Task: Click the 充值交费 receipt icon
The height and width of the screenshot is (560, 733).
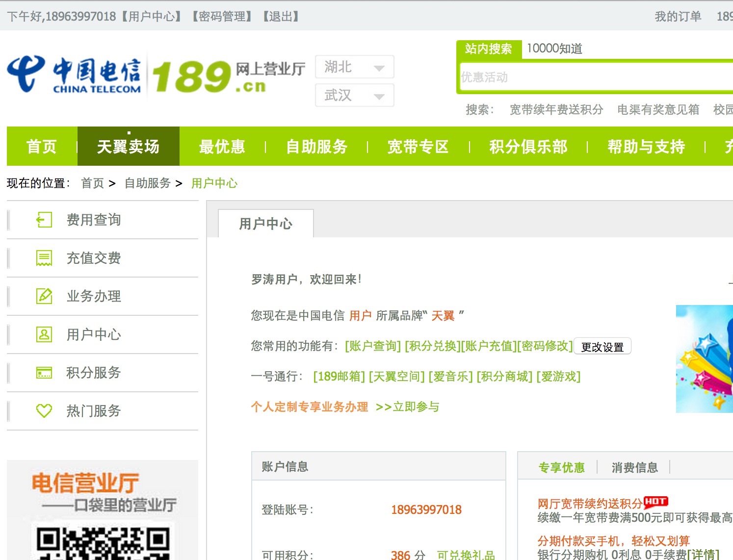Action: click(44, 258)
